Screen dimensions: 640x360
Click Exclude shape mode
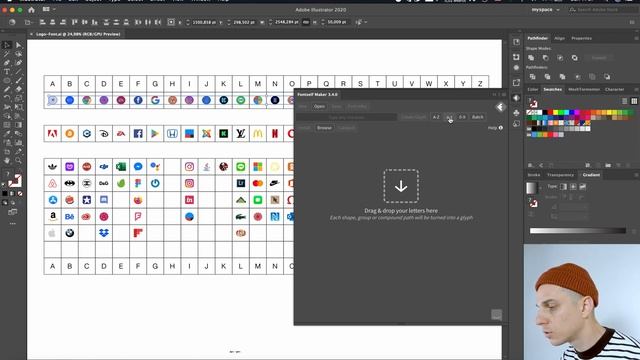(575, 58)
